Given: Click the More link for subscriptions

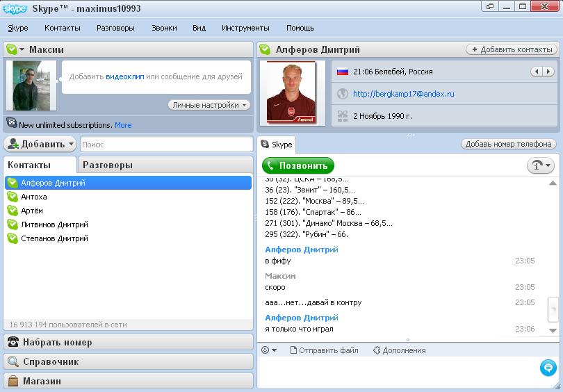Looking at the screenshot, I should point(123,125).
